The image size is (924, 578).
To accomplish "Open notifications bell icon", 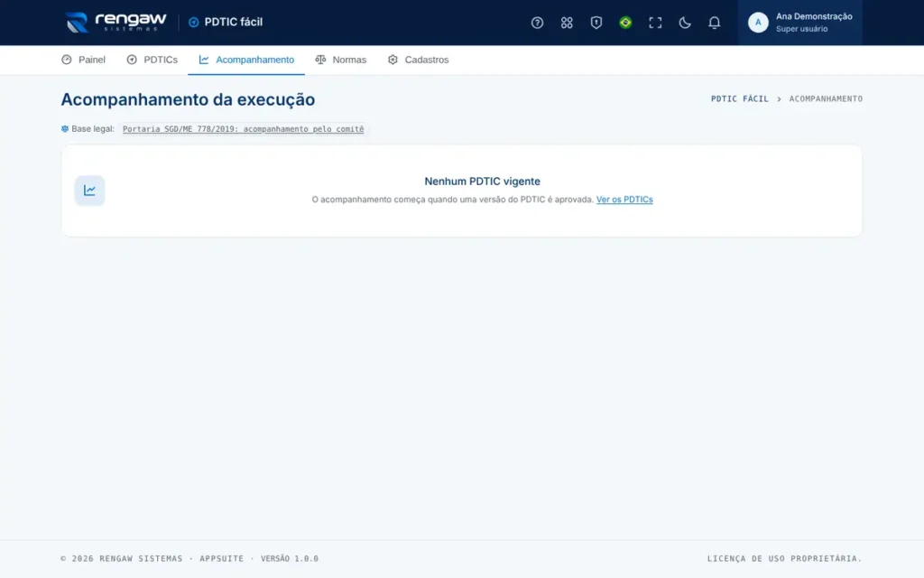I will [x=714, y=23].
